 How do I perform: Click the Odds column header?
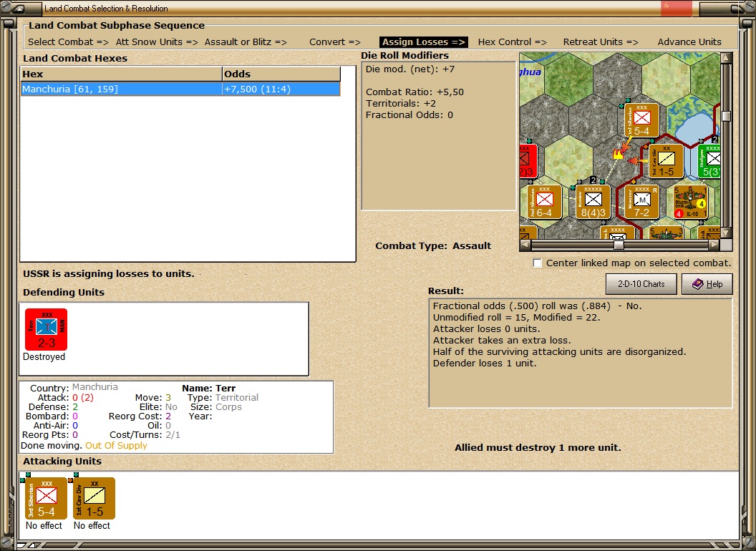(x=281, y=74)
